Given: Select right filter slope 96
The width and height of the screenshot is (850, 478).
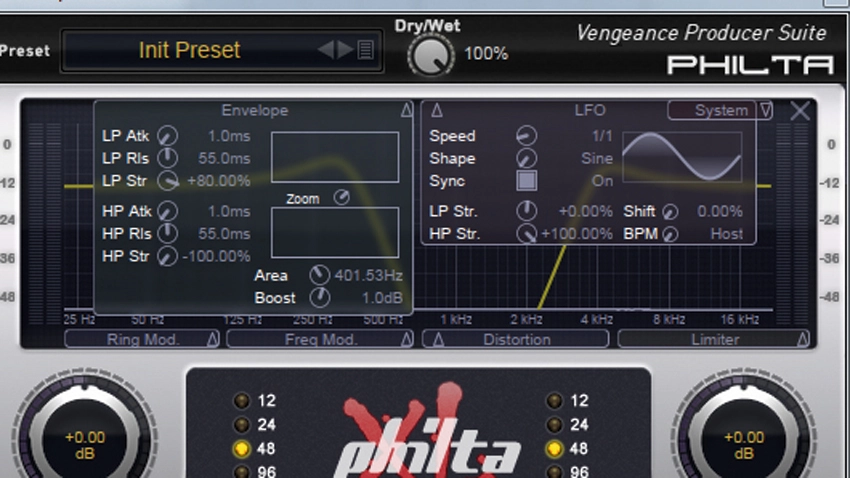Looking at the screenshot, I should click(x=554, y=471).
